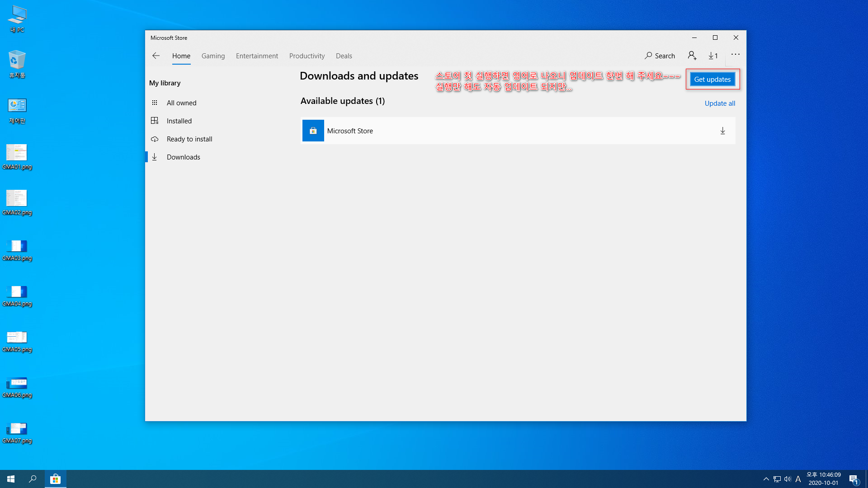Switch to the Entertainment tab

(x=257, y=56)
